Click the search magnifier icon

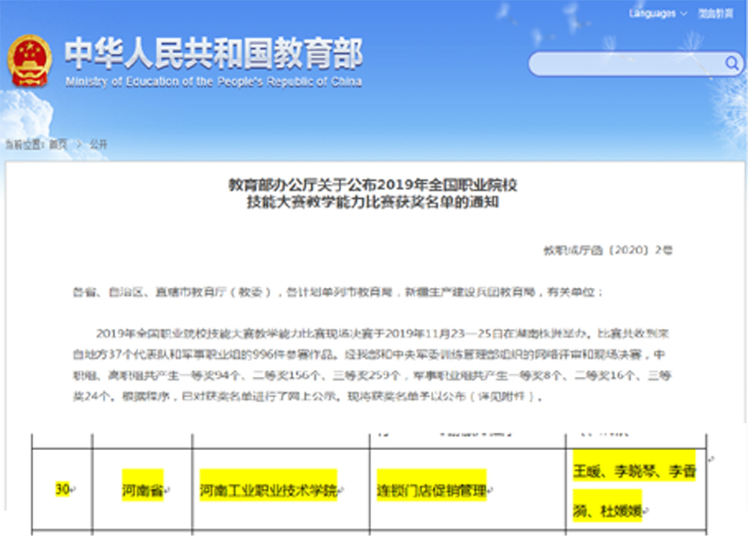coord(732,64)
